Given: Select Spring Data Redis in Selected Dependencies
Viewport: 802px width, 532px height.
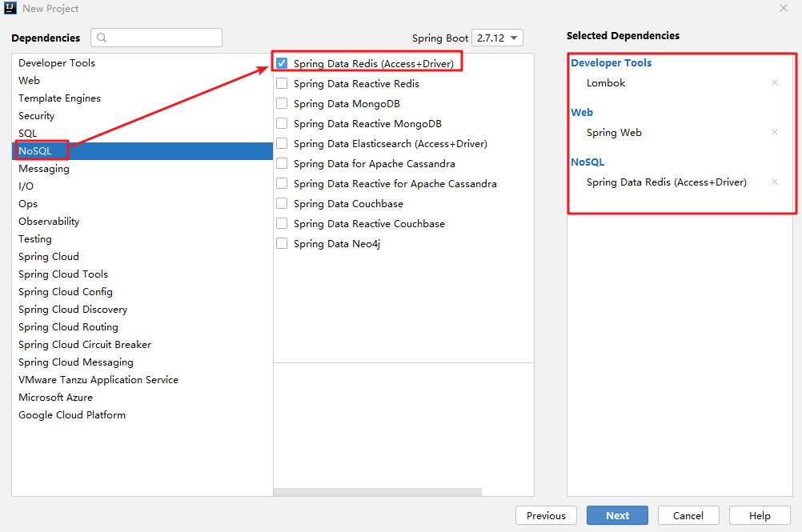Looking at the screenshot, I should (667, 182).
